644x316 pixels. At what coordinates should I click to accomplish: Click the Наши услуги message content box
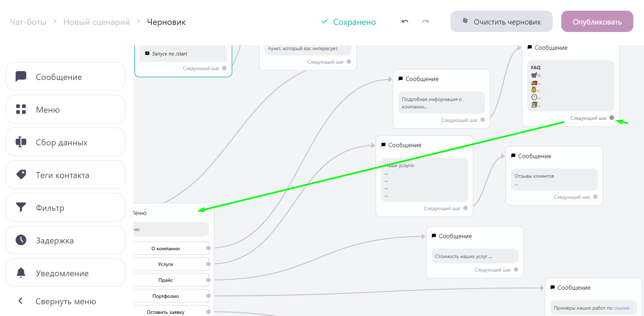(x=424, y=180)
